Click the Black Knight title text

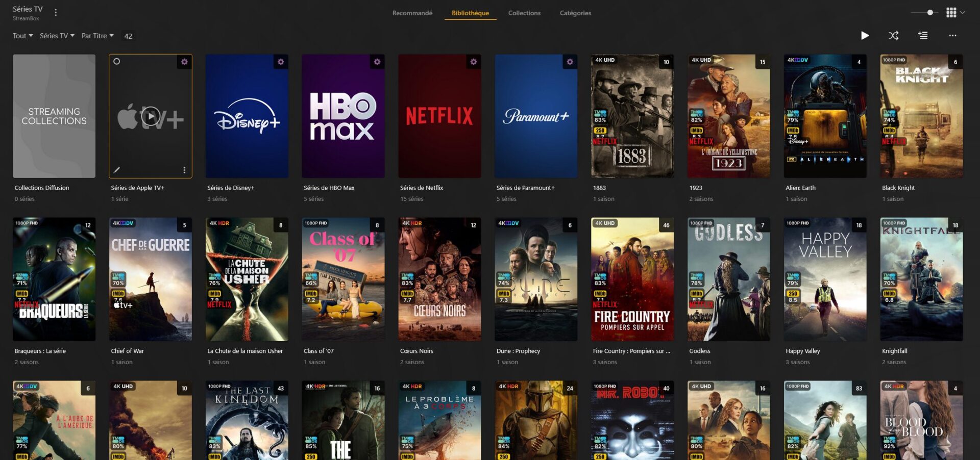(x=898, y=188)
